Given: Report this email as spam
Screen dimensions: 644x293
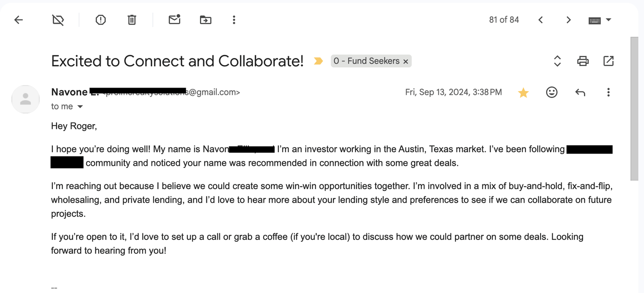Looking at the screenshot, I should click(x=100, y=20).
